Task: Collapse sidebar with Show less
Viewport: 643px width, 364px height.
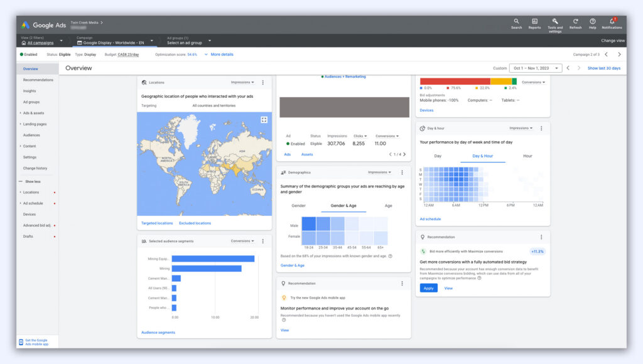Action: tap(30, 181)
